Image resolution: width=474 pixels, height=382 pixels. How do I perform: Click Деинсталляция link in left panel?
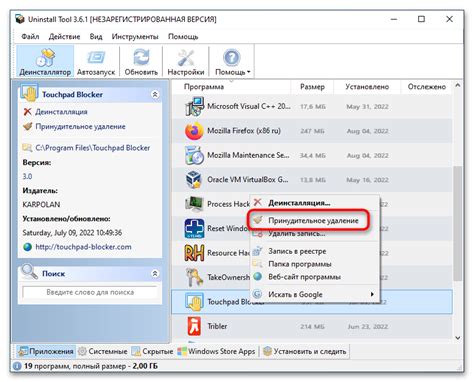(x=61, y=112)
